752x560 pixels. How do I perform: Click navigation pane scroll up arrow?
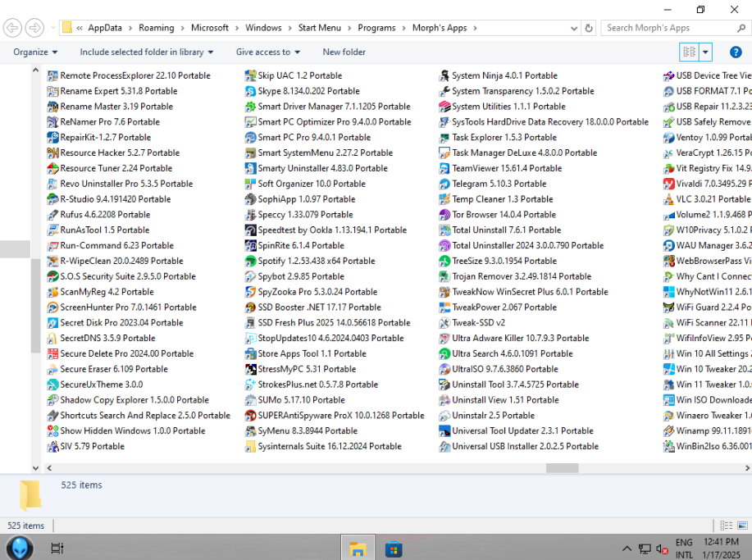pyautogui.click(x=35, y=71)
